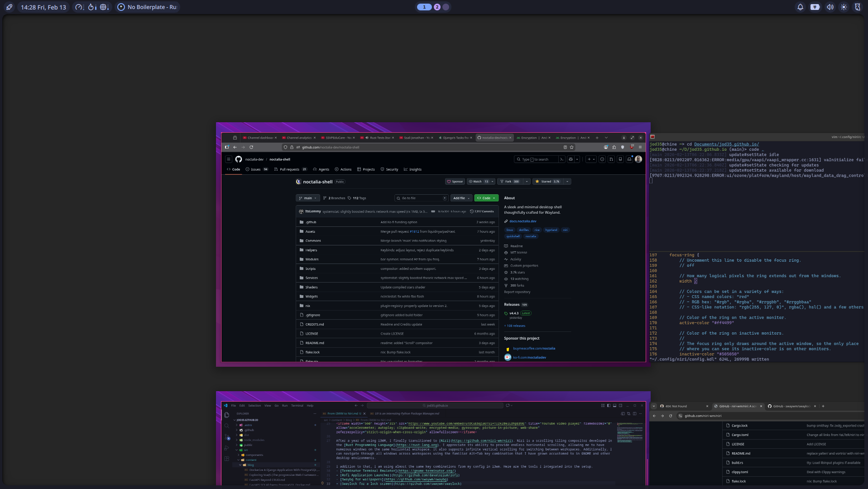The width and height of the screenshot is (868, 489).
Task: Expand the Add file dropdown
Action: (461, 198)
